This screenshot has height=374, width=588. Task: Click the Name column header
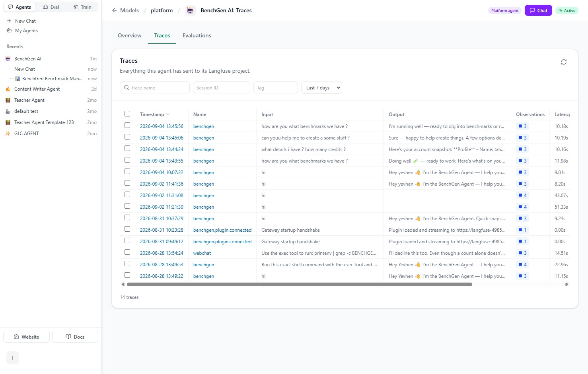pyautogui.click(x=200, y=114)
